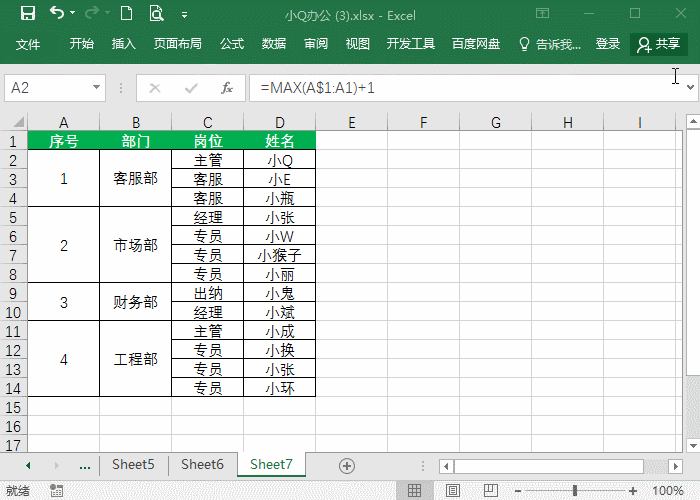Open the 视图 tab
Image resolution: width=700 pixels, height=500 pixels.
click(358, 44)
